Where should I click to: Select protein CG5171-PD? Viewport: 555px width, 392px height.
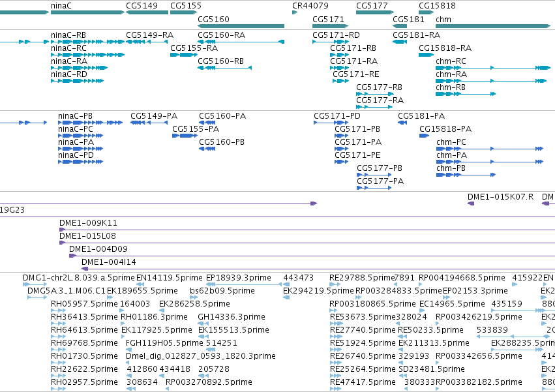(x=331, y=123)
